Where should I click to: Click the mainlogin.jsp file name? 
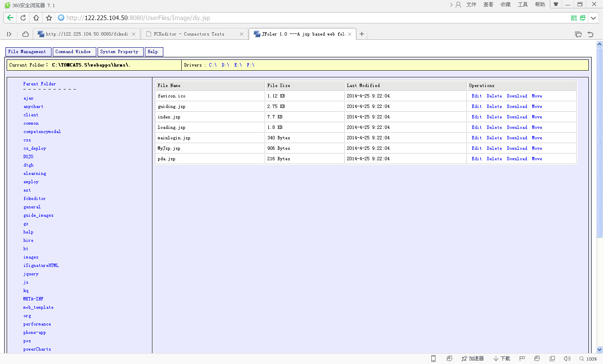click(x=174, y=138)
